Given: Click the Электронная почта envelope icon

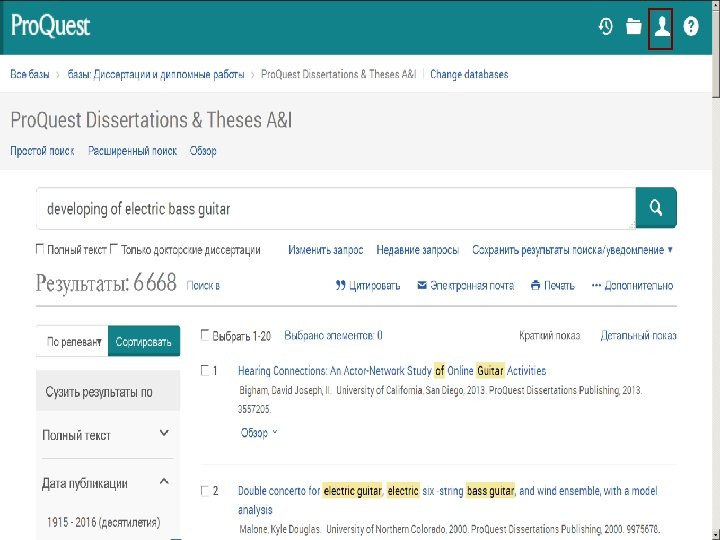Looking at the screenshot, I should [422, 286].
